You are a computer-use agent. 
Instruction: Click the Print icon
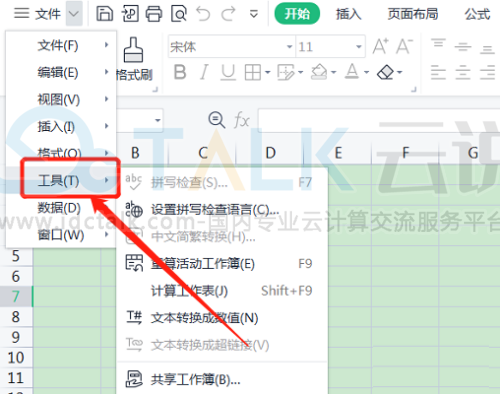click(x=154, y=14)
